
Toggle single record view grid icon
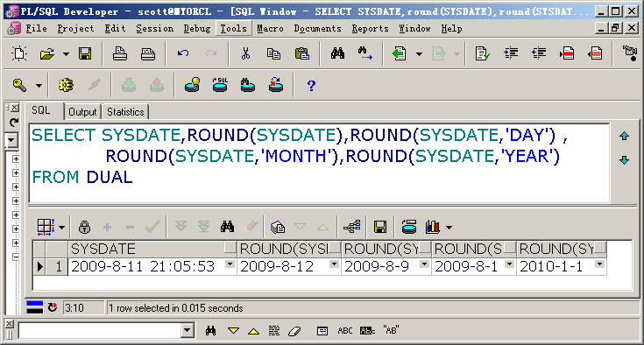[46, 227]
